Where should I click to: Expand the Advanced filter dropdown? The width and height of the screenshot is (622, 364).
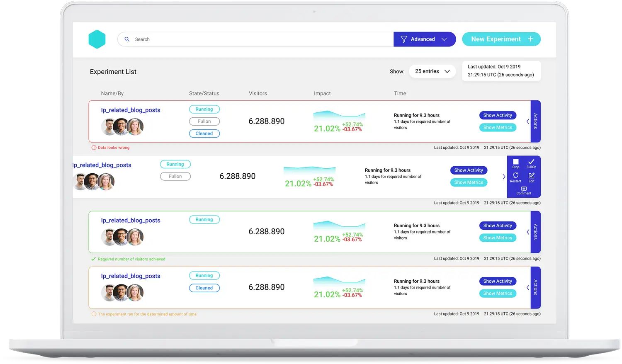click(444, 39)
